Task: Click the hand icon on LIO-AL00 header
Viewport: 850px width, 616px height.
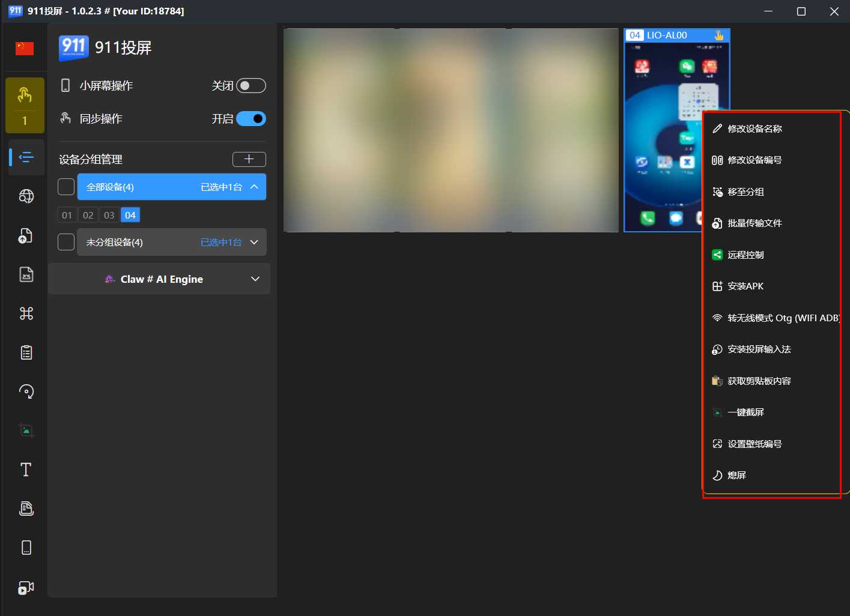Action: pos(719,35)
